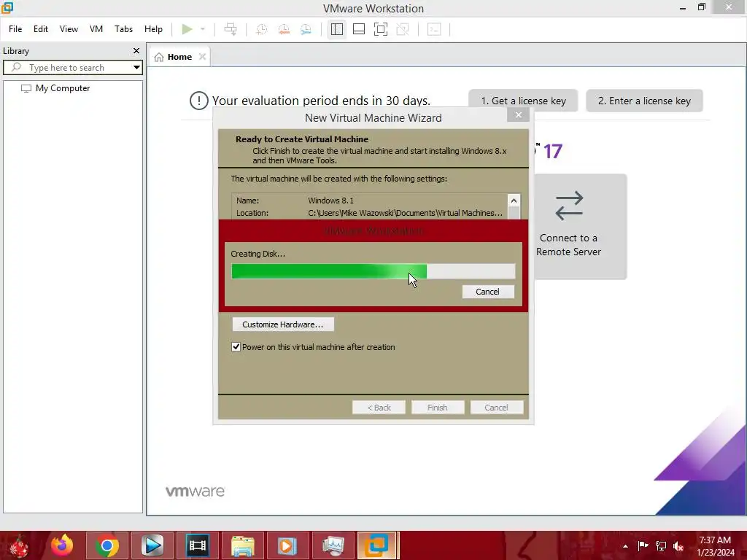747x560 pixels.
Task: Cancel the disk creation progress
Action: tap(488, 292)
